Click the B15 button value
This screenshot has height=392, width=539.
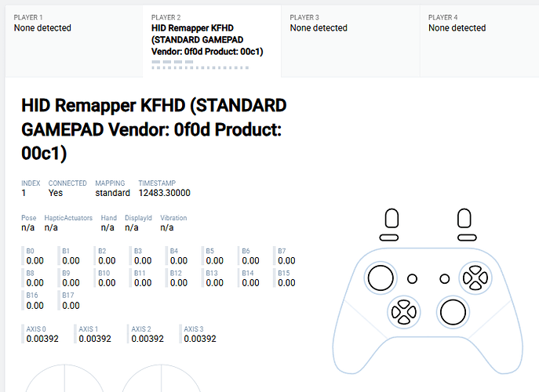286,283
